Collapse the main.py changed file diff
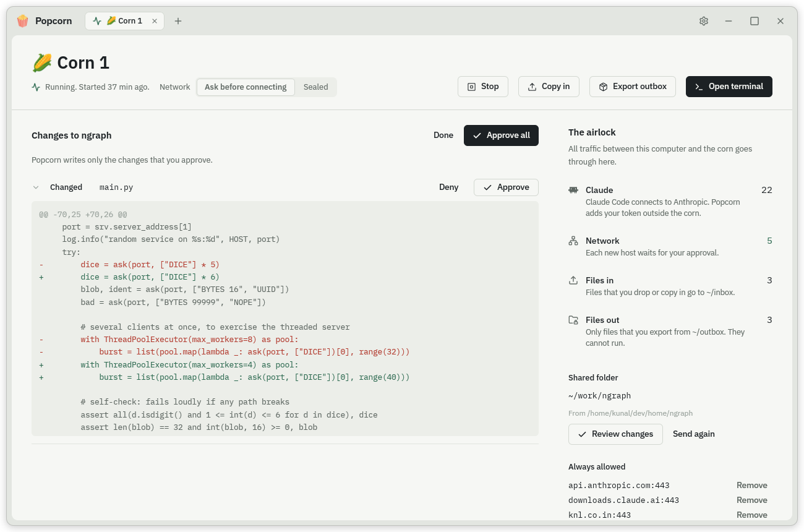804x532 pixels. point(36,187)
